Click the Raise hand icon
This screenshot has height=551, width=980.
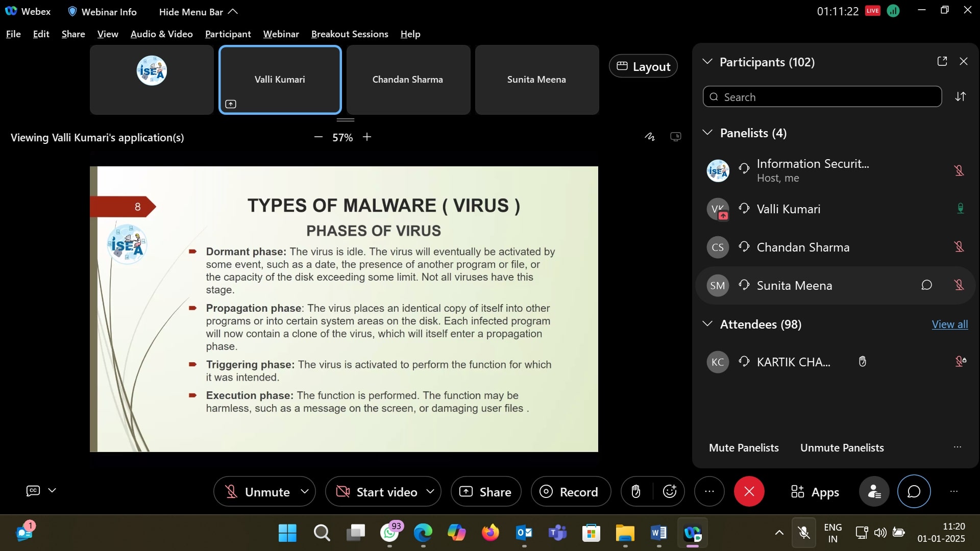click(636, 492)
